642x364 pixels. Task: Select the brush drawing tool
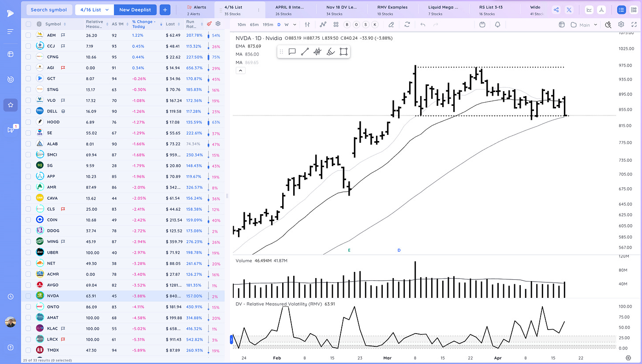tap(331, 52)
